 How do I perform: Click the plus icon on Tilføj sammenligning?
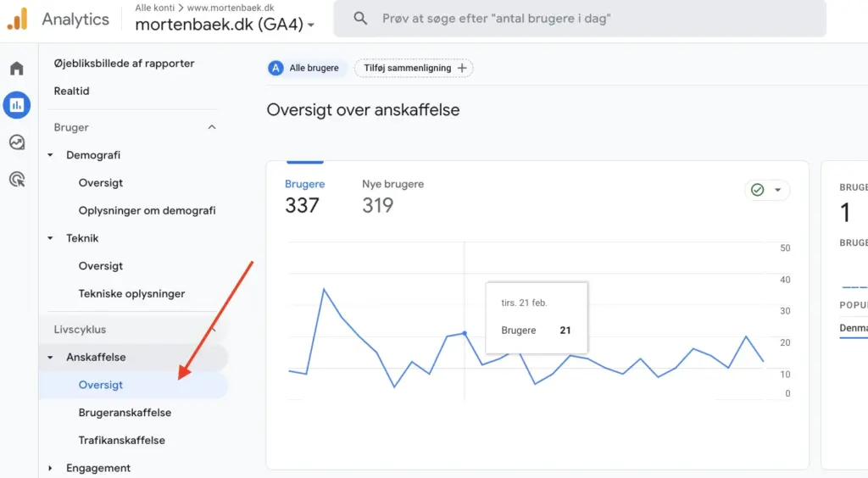click(462, 68)
